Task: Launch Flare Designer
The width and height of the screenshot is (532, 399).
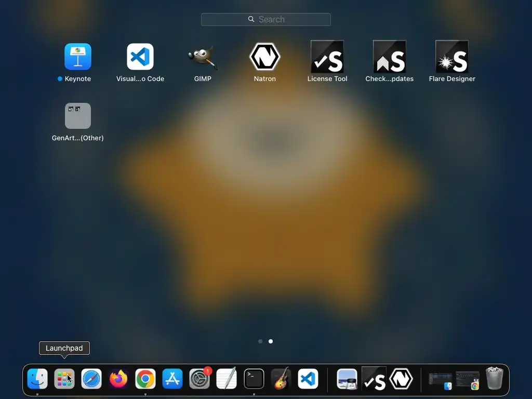Action: (452, 57)
